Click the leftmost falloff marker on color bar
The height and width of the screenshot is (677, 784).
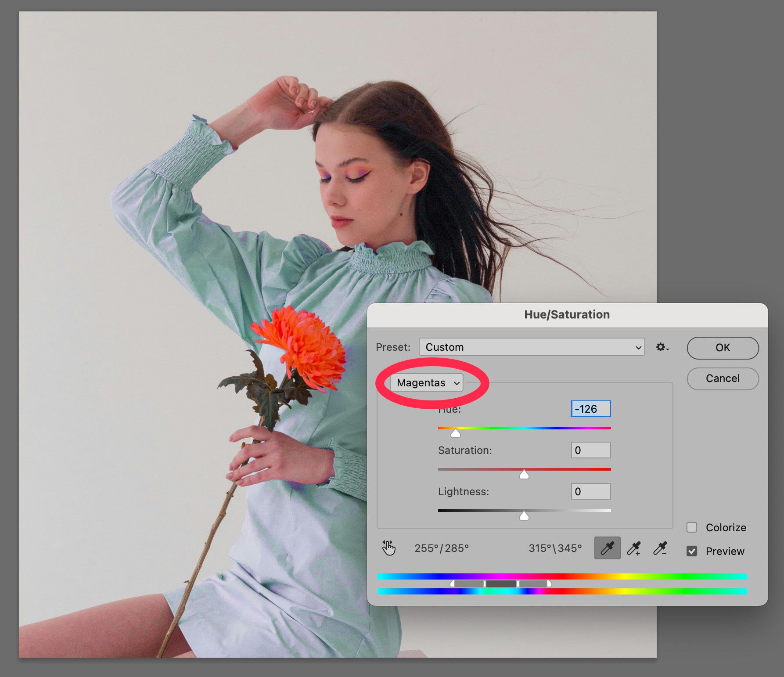point(453,584)
